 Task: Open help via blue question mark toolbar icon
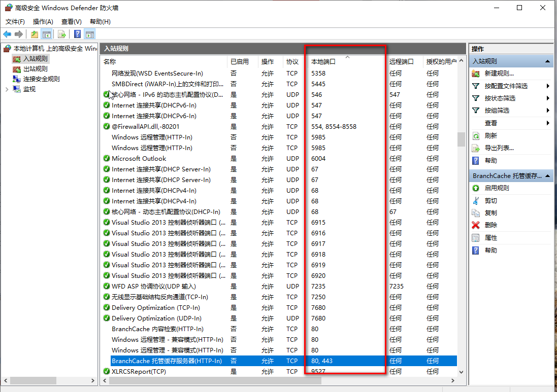[x=77, y=34]
